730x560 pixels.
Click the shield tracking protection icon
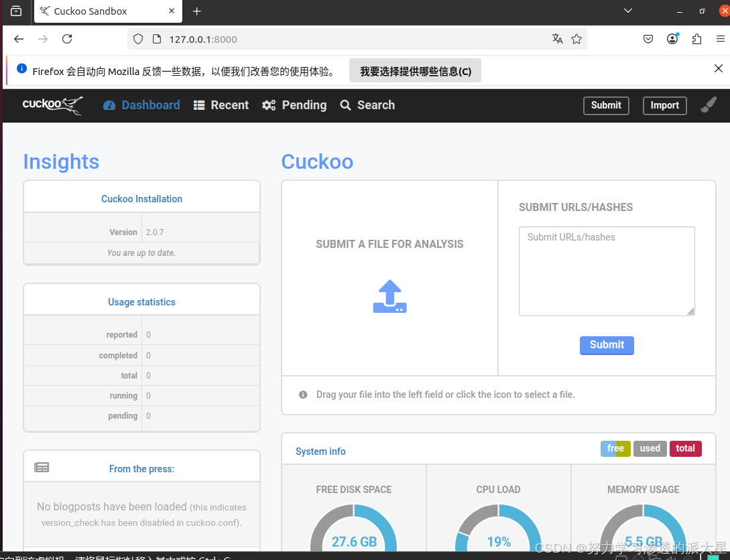tap(138, 39)
